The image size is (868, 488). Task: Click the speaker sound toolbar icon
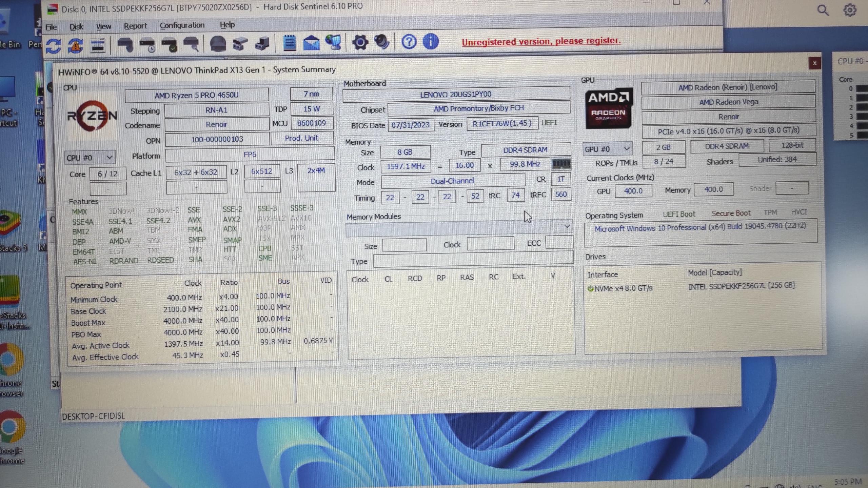tap(381, 42)
